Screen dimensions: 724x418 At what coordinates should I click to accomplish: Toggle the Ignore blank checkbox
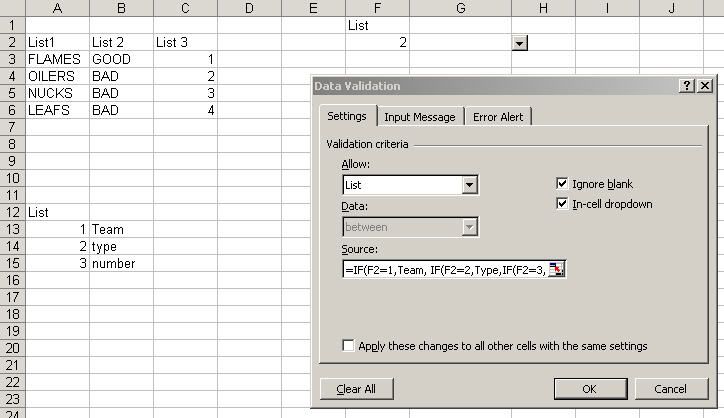[563, 184]
